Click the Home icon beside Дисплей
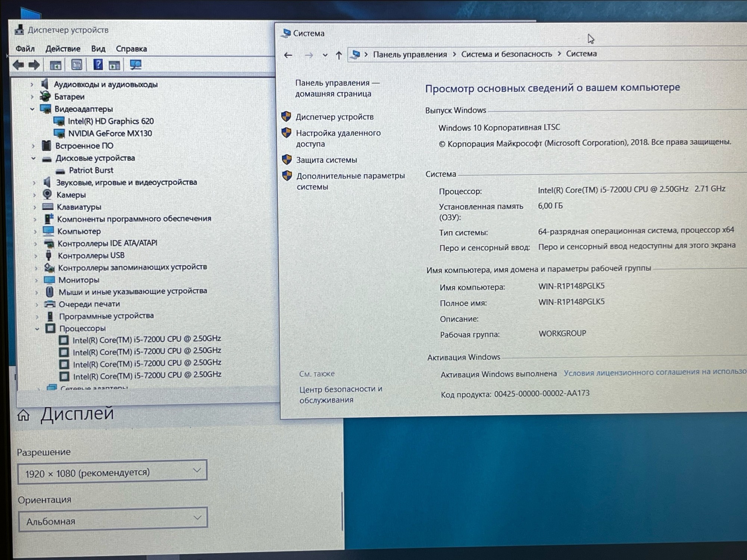Screen dimensions: 747x560 click(23, 415)
